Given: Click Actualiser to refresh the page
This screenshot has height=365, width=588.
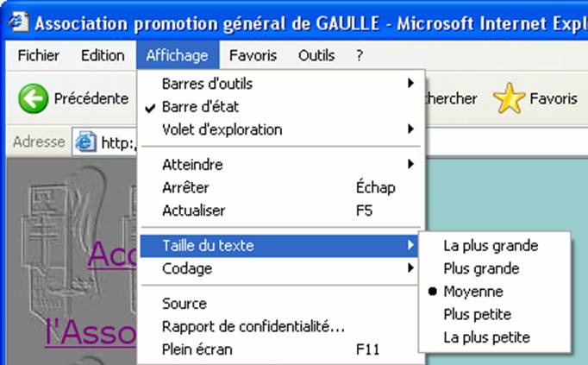Looking at the screenshot, I should (279, 211).
